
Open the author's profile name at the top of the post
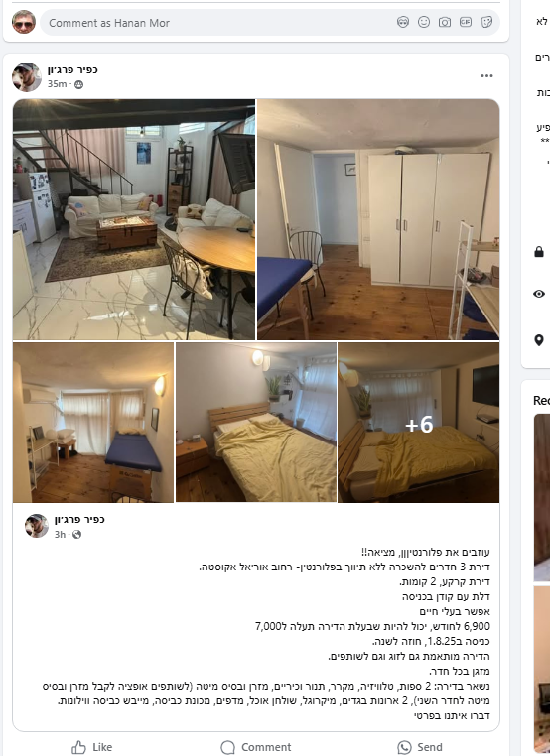click(x=72, y=69)
